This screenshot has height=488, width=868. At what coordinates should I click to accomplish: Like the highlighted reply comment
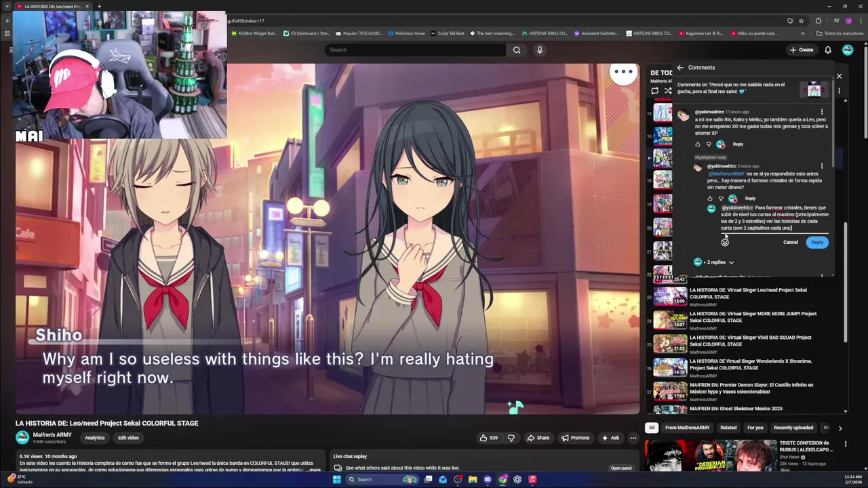(710, 199)
